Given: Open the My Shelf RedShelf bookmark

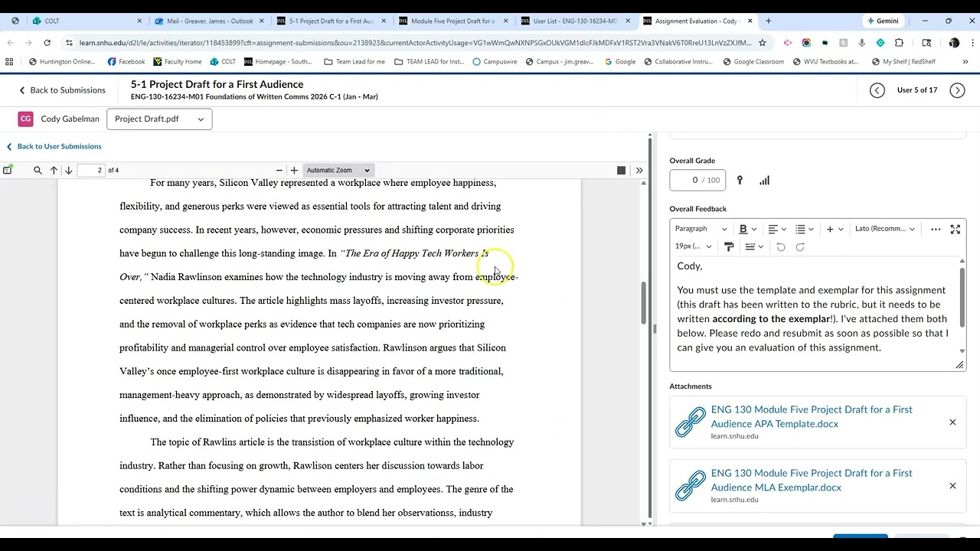Looking at the screenshot, I should 903,61.
